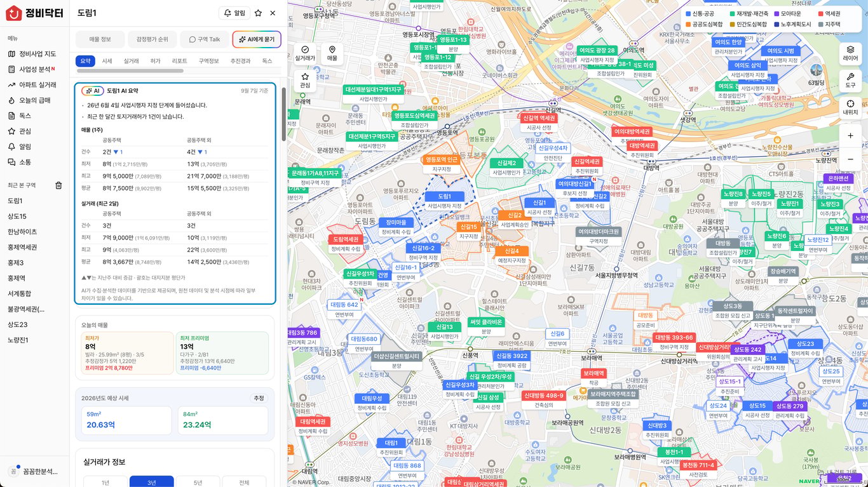This screenshot has height=487, width=868.
Task: Select the 대방동 393-66 marker on map
Action: tap(674, 342)
